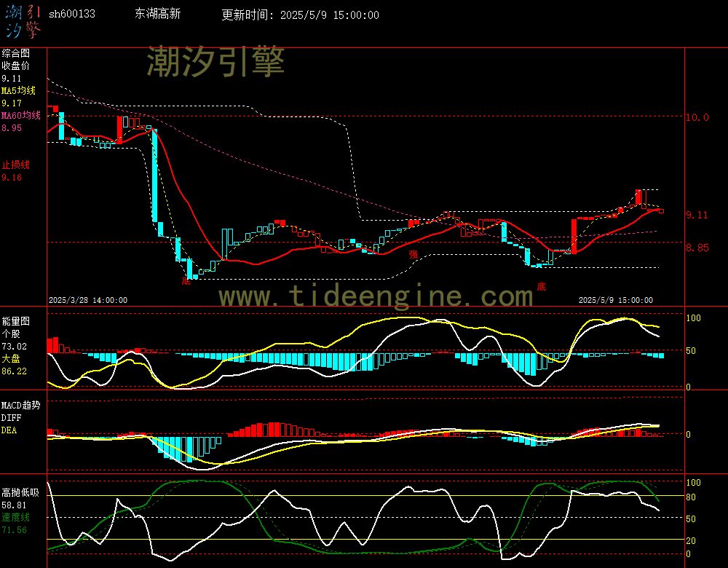Click the 20 axis label in 高抛低吸 panel
728x568 pixels.
(691, 540)
